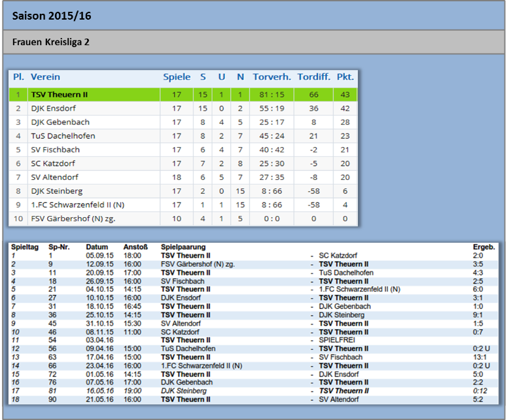Click result '4:3' against TuS Dachelhofen
The height and width of the screenshot is (420, 507).
[478, 273]
